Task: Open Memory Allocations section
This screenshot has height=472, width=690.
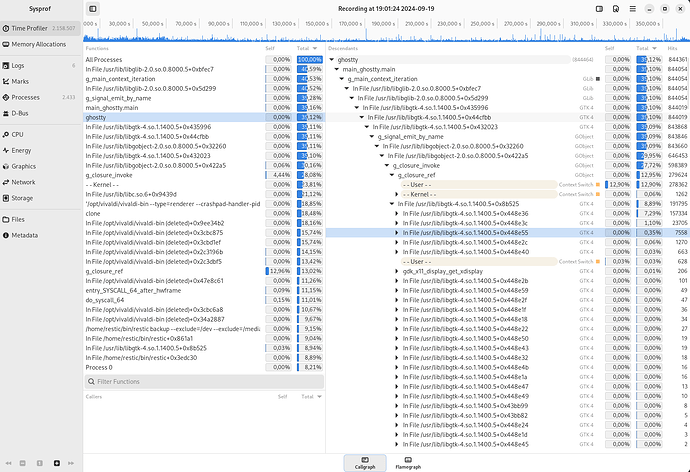Action: pos(40,44)
